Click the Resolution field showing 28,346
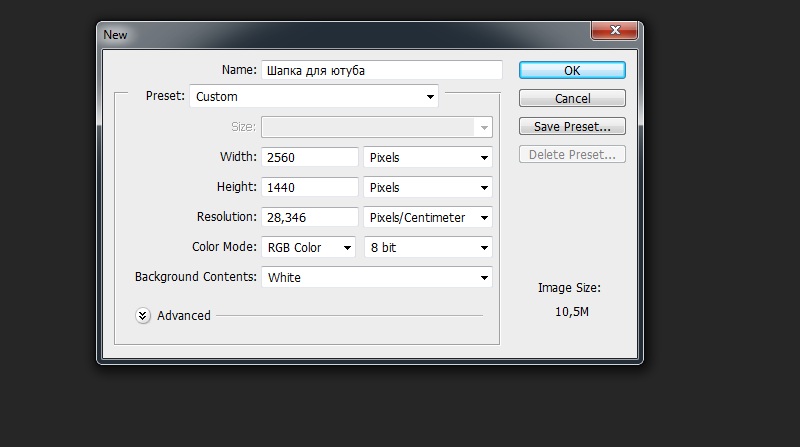 [x=310, y=217]
